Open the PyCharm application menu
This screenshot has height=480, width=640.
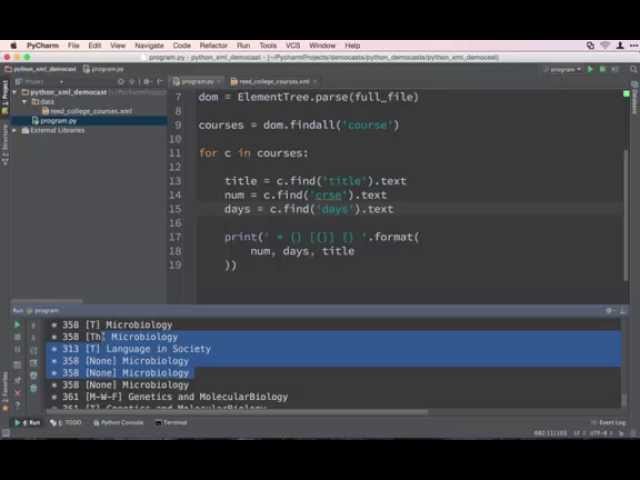(42, 45)
